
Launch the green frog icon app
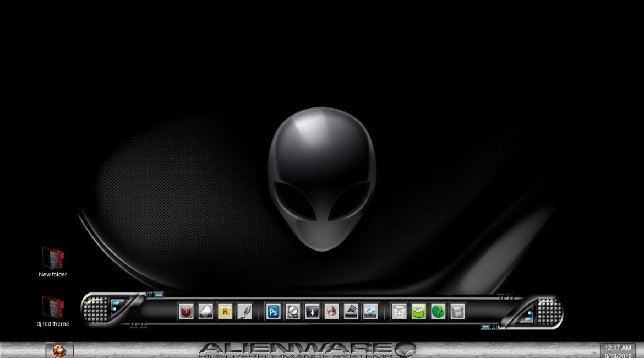(x=419, y=312)
